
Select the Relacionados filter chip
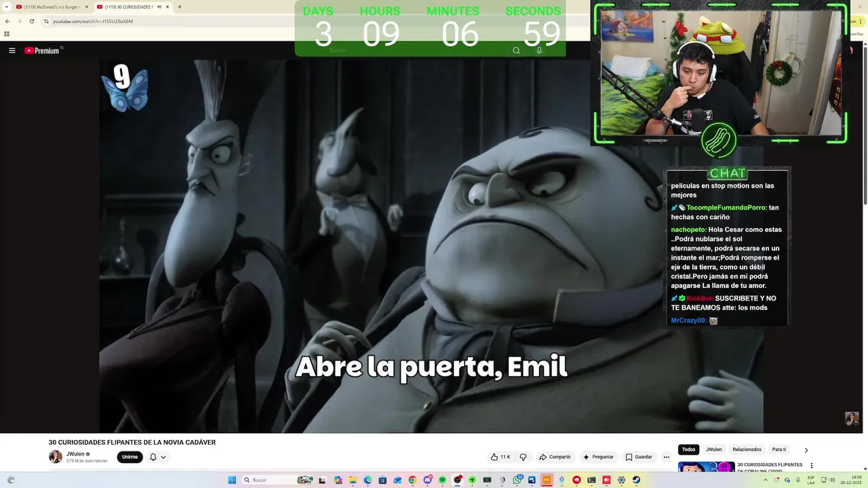747,449
